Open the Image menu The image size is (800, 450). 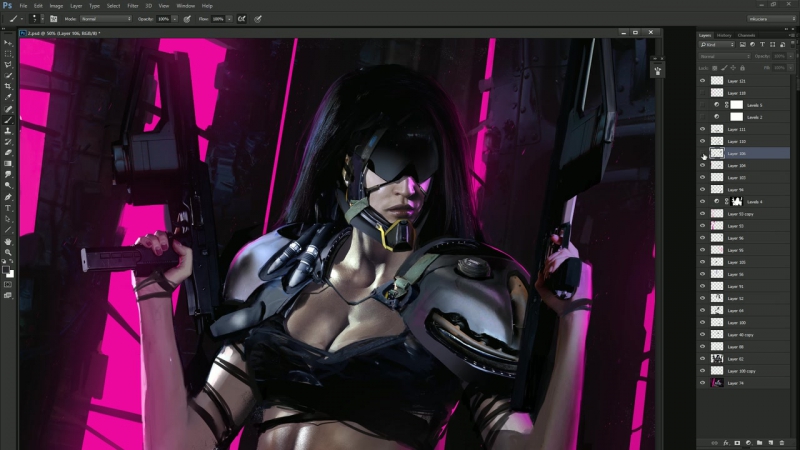point(56,6)
